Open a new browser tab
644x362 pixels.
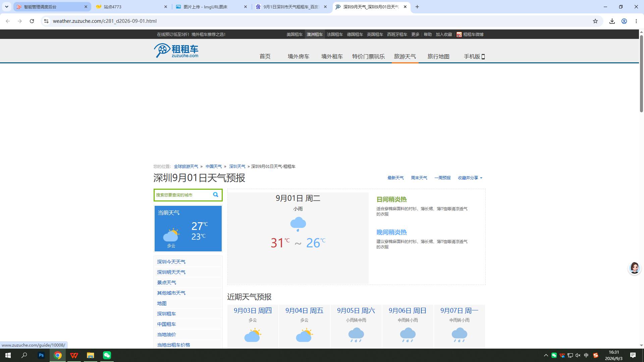pos(417,7)
